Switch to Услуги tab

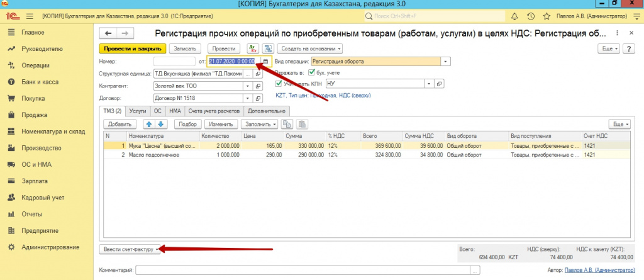138,111
